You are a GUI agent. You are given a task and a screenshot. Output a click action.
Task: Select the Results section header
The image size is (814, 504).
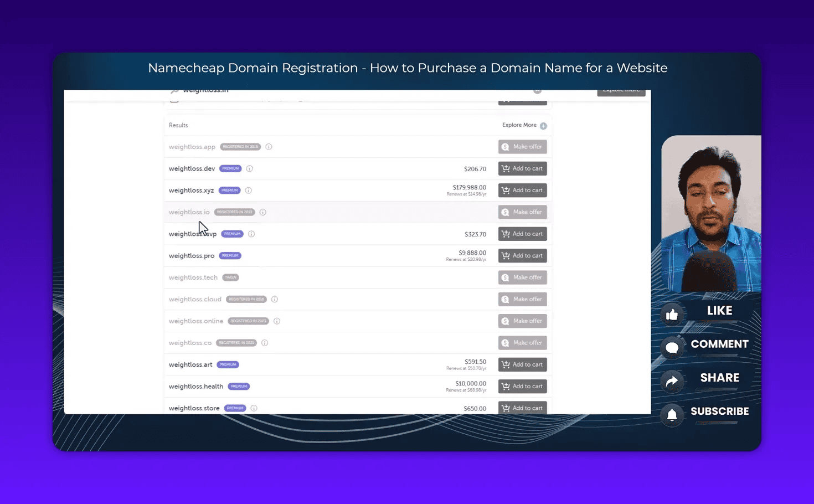point(178,125)
